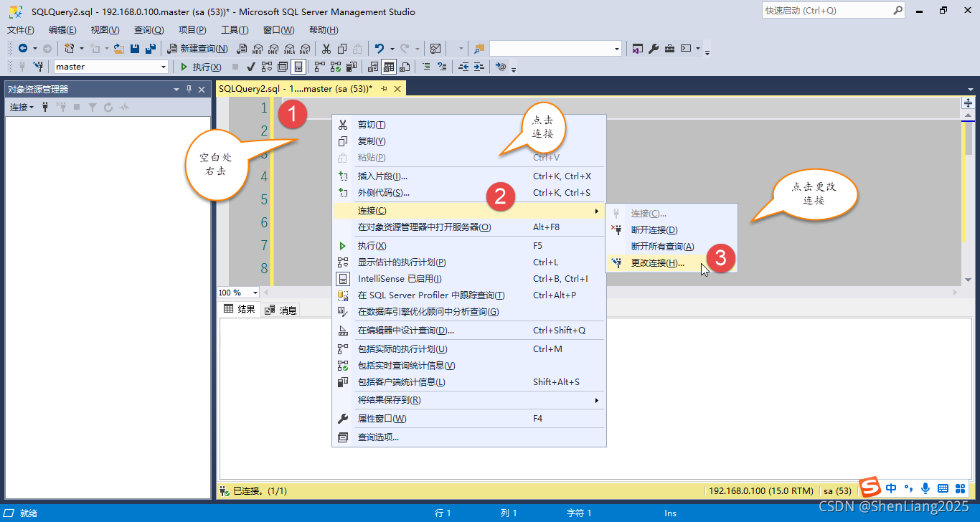Click the parse query checkmark icon
Image resolution: width=980 pixels, height=522 pixels.
tap(251, 67)
